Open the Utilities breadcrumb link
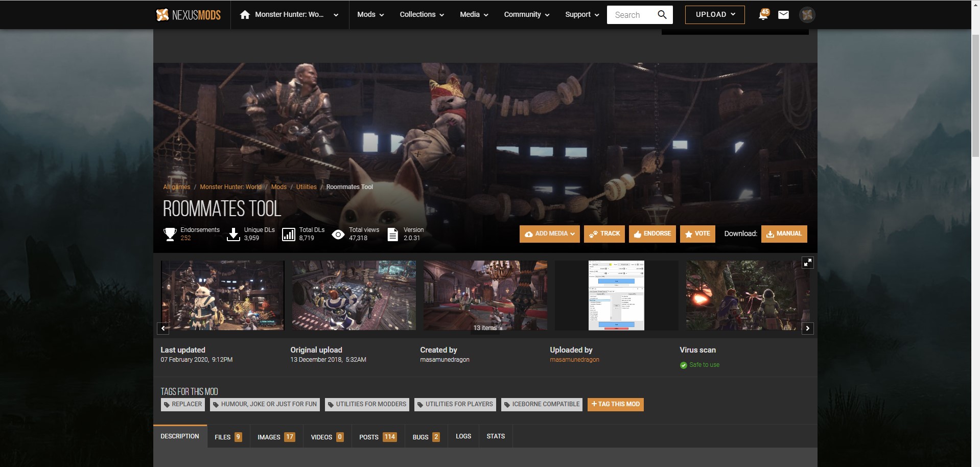The width and height of the screenshot is (980, 467). 306,187
